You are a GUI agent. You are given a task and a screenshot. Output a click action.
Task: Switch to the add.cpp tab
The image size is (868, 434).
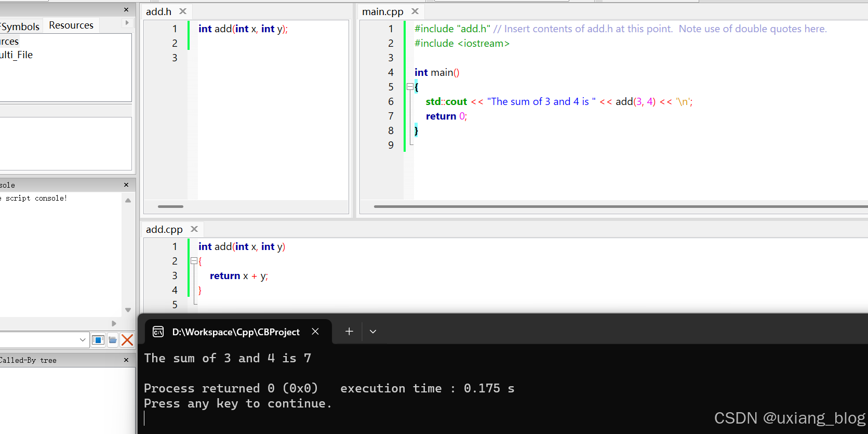[164, 229]
